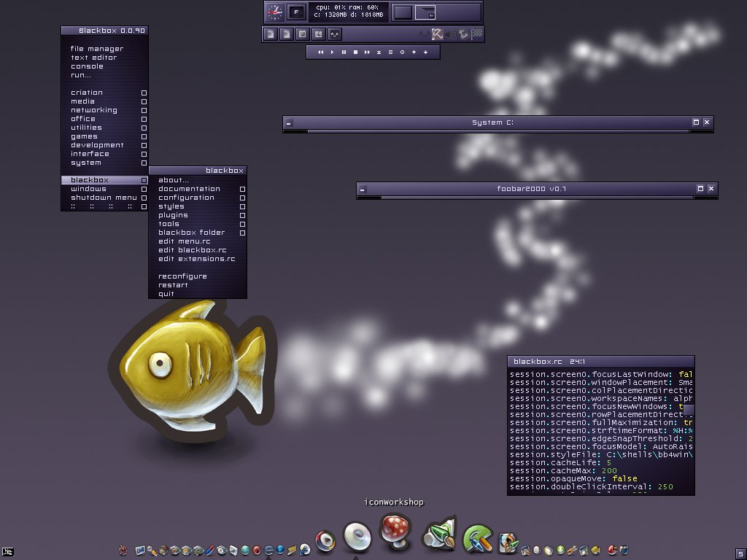Launch the media player icon in the dock

[x=325, y=542]
